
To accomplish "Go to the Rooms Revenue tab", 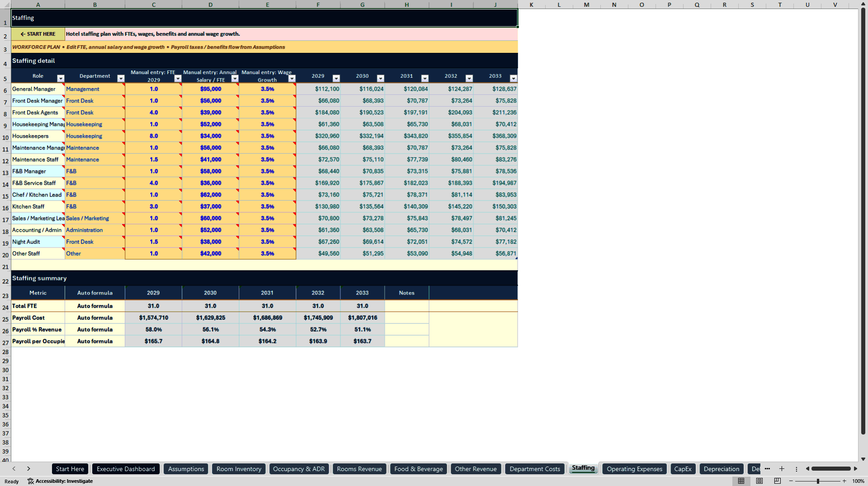I will 359,469.
